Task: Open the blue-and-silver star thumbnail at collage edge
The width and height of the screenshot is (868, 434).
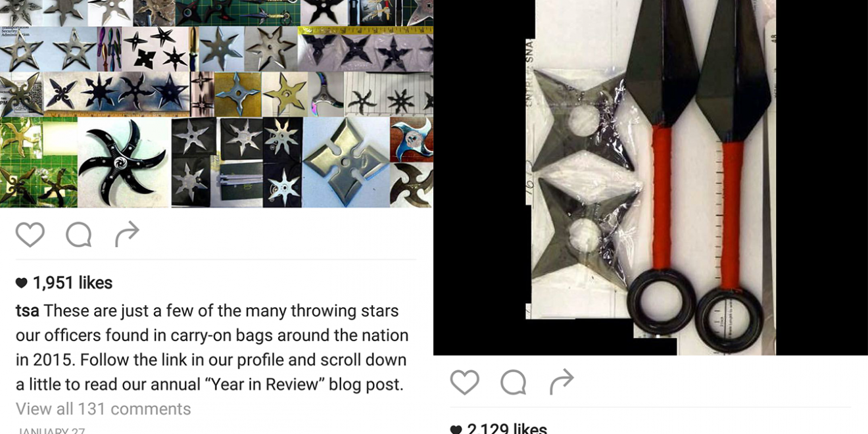Action: pyautogui.click(x=412, y=139)
